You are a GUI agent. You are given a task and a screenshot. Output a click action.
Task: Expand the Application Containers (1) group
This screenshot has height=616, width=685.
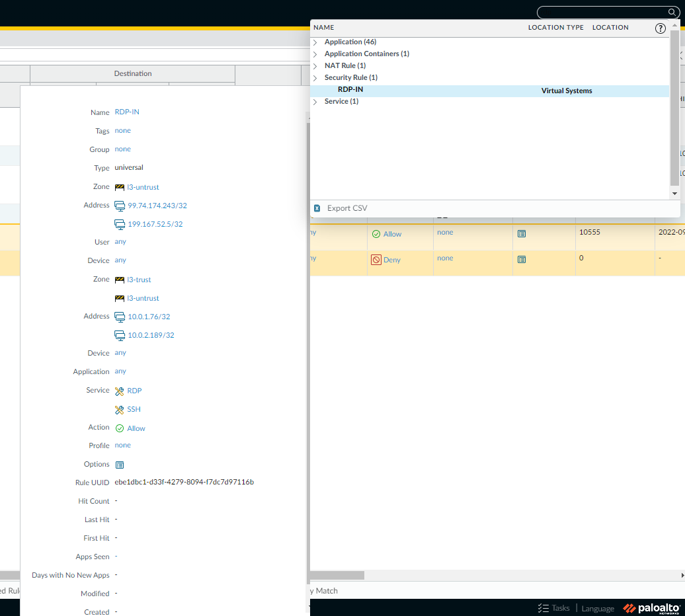click(x=315, y=54)
